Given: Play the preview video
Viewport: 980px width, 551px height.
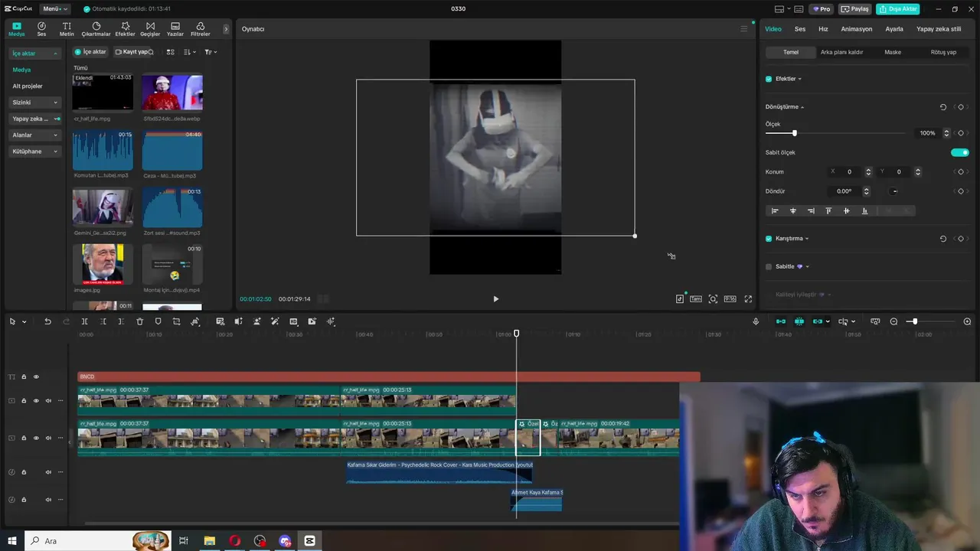Looking at the screenshot, I should pyautogui.click(x=495, y=299).
